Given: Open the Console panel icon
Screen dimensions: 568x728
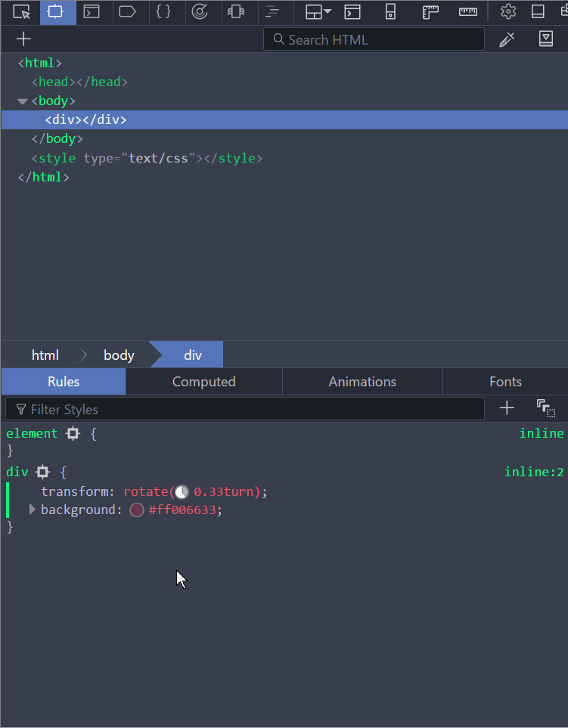Looking at the screenshot, I should [92, 12].
